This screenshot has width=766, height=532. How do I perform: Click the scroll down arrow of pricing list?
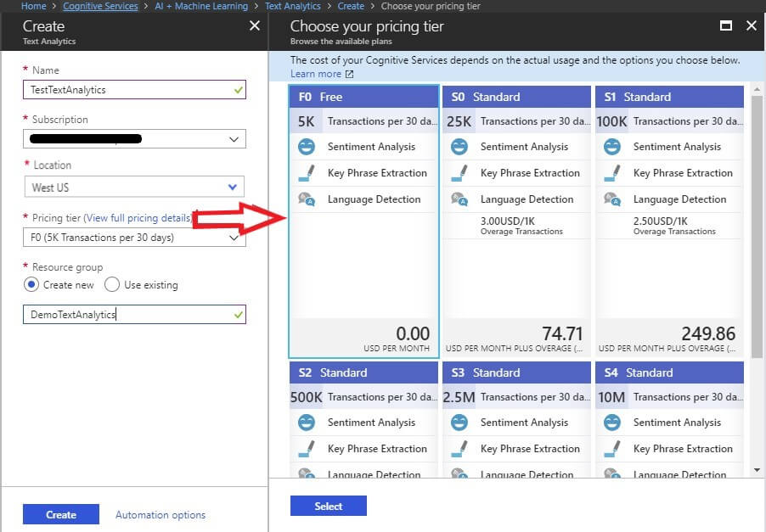[757, 470]
